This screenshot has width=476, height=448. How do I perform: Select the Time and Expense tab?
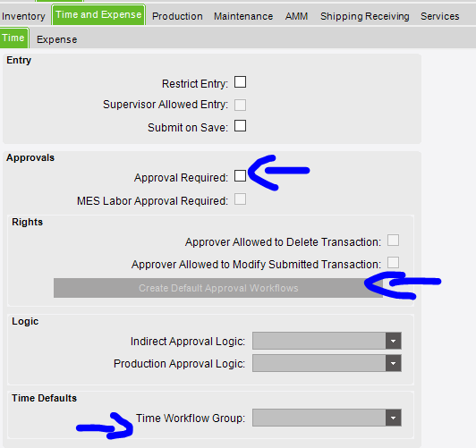point(98,15)
